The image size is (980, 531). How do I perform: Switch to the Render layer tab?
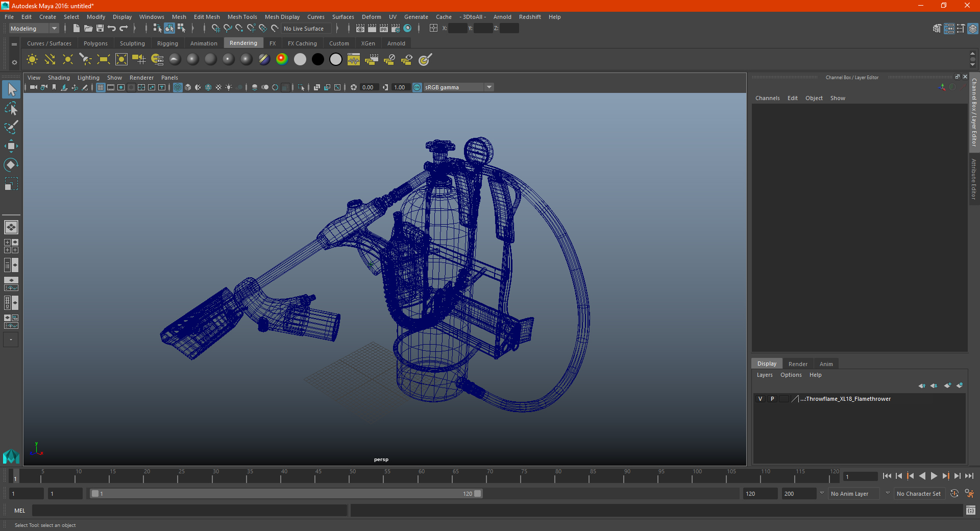coord(798,364)
